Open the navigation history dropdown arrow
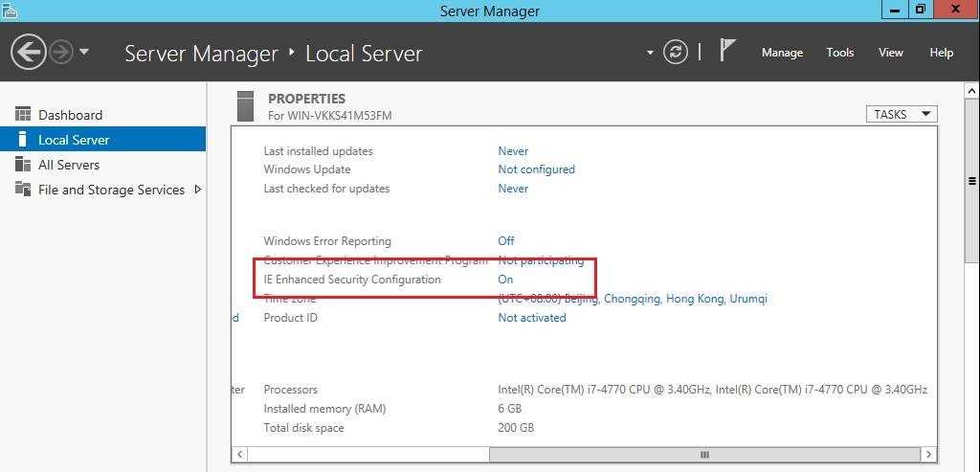Image resolution: width=980 pixels, height=472 pixels. [x=84, y=53]
